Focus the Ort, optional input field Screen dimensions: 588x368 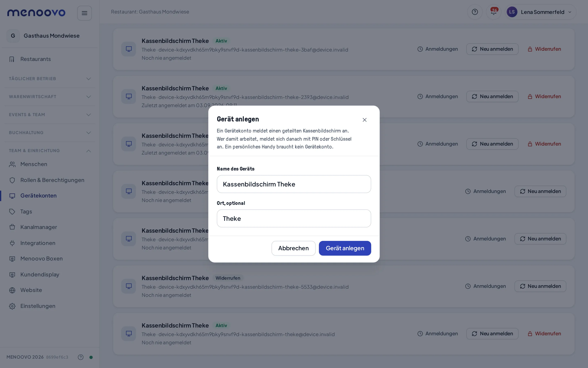294,218
